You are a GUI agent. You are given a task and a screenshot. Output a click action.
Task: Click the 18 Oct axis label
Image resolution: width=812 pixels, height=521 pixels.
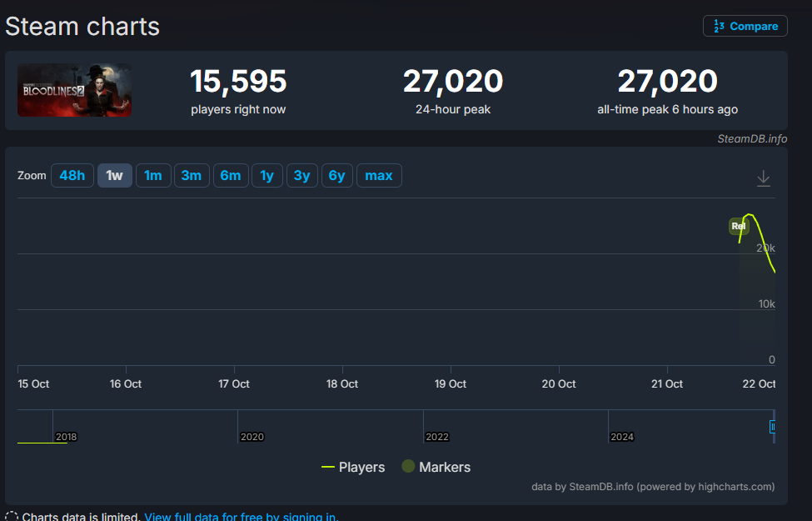[342, 384]
